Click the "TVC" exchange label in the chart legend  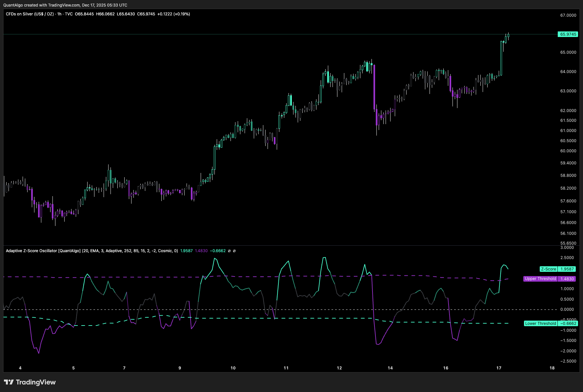pyautogui.click(x=69, y=14)
